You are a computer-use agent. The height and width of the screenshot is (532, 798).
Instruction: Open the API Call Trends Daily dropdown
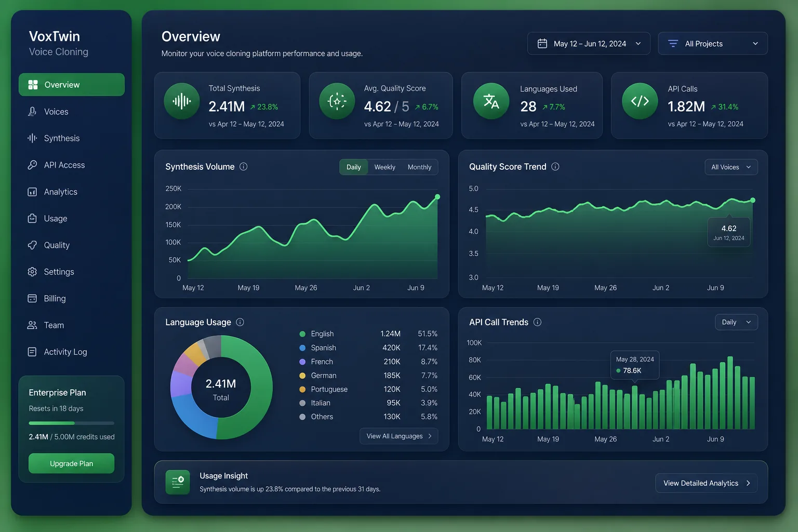click(x=736, y=322)
